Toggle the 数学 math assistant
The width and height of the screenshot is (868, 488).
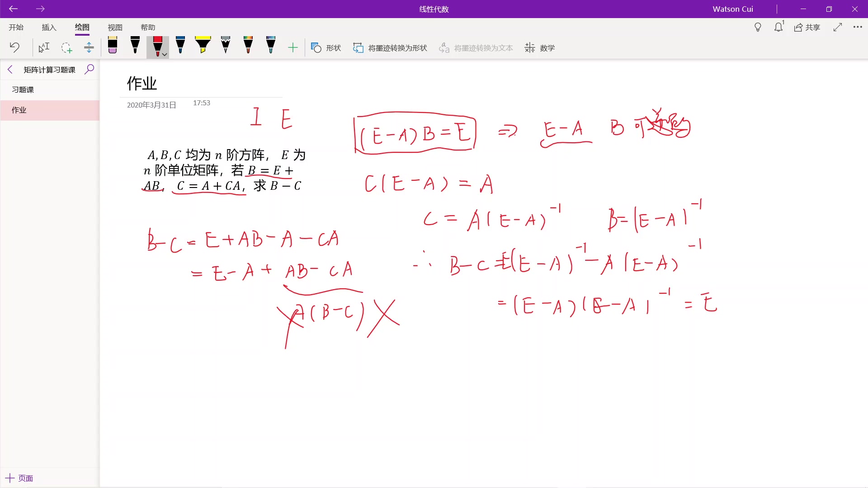[x=540, y=48]
